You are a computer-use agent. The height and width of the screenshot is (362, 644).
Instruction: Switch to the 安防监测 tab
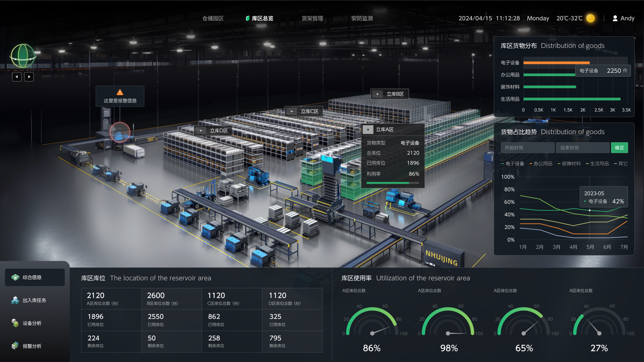(362, 18)
